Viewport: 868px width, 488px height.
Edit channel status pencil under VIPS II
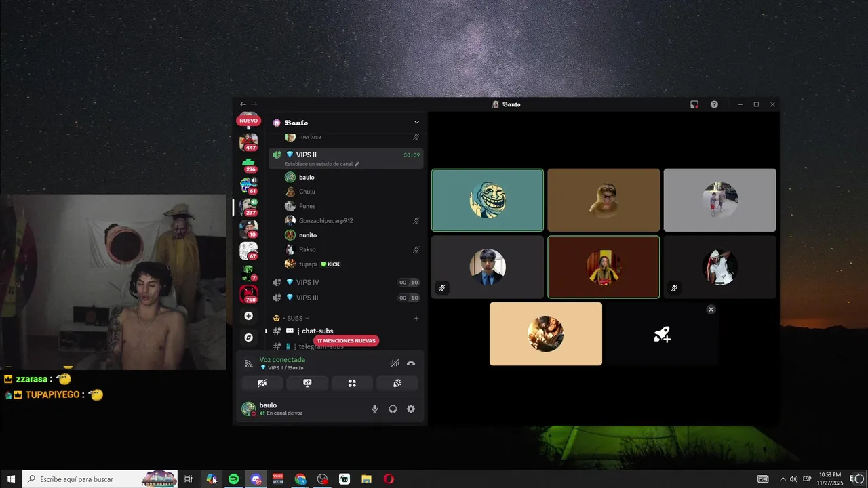tap(357, 164)
